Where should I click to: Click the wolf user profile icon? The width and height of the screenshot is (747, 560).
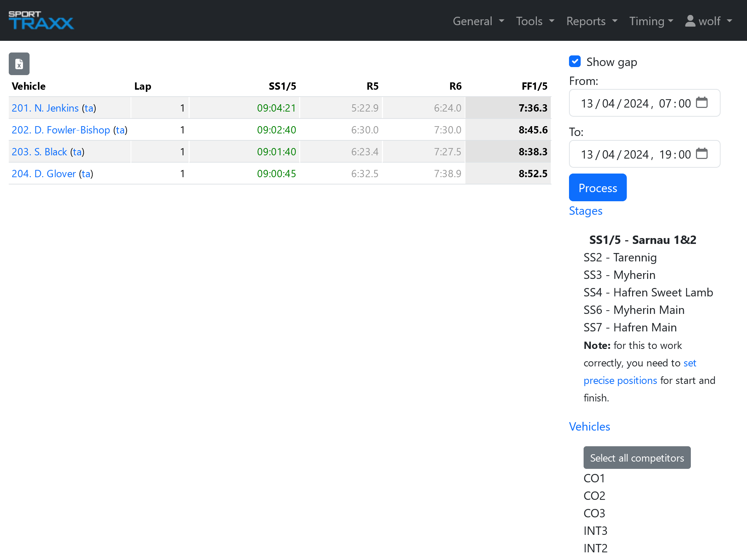coord(690,21)
